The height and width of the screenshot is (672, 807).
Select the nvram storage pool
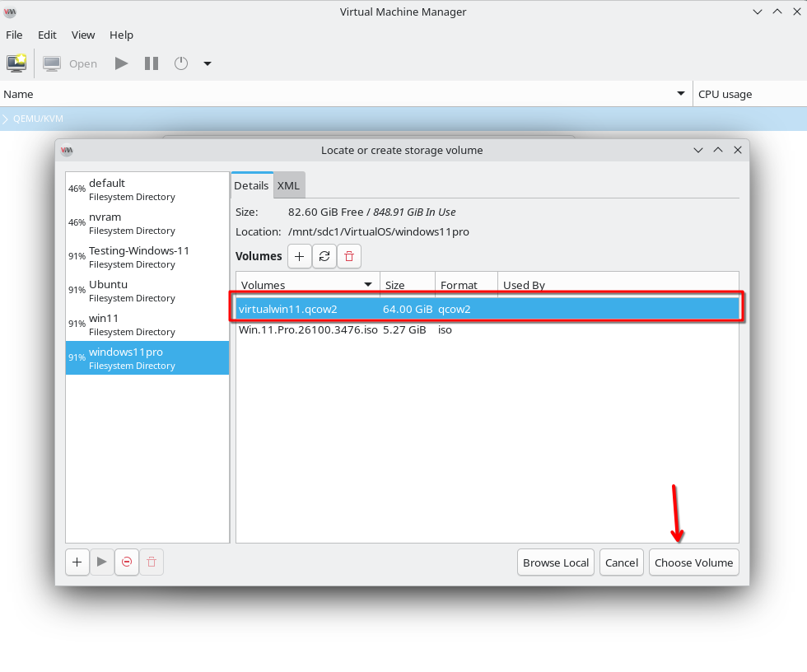click(x=147, y=223)
